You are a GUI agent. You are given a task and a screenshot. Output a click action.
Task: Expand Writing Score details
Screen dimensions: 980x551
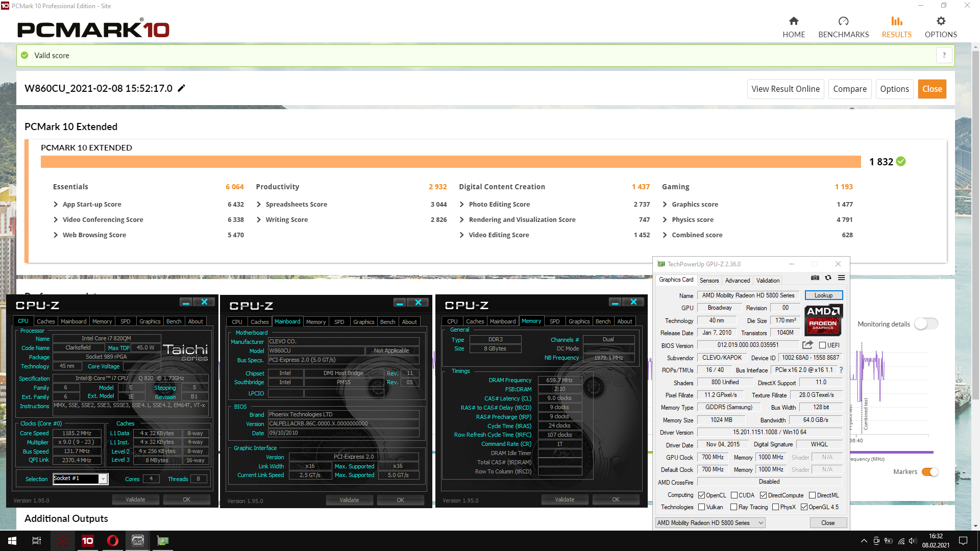[x=259, y=219]
